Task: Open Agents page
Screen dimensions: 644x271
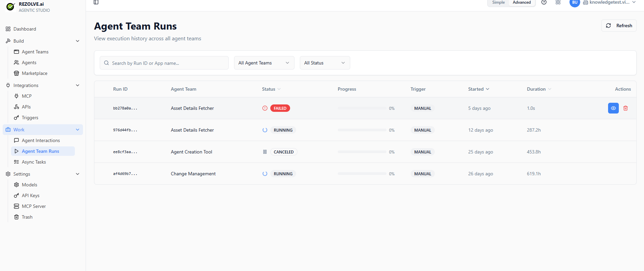Action: tap(29, 62)
